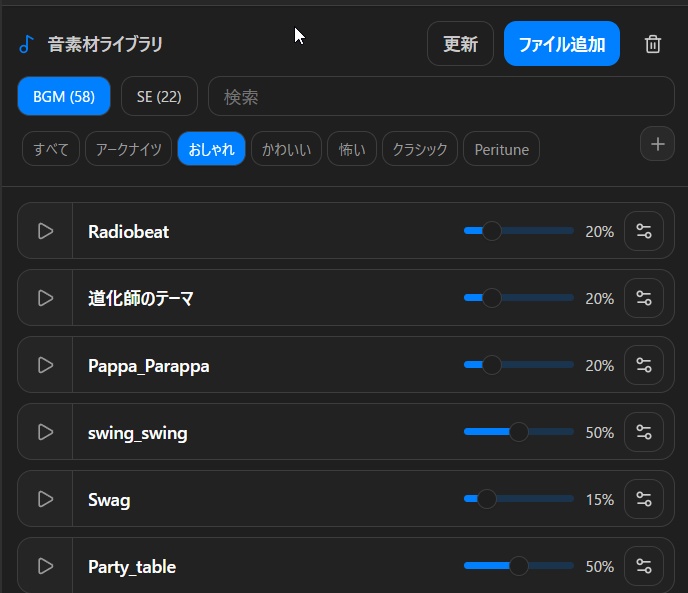The image size is (688, 593).
Task: Click the trash delete icon
Action: point(653,44)
